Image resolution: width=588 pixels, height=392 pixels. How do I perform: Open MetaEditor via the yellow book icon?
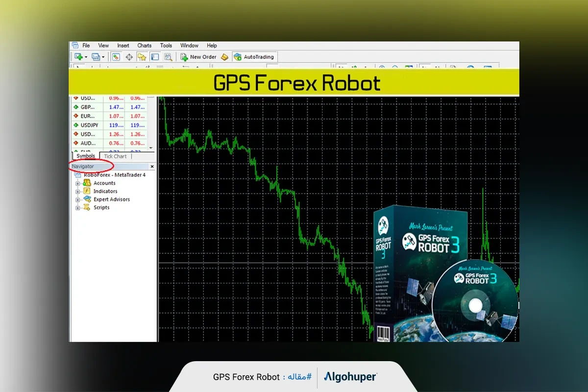(x=224, y=57)
